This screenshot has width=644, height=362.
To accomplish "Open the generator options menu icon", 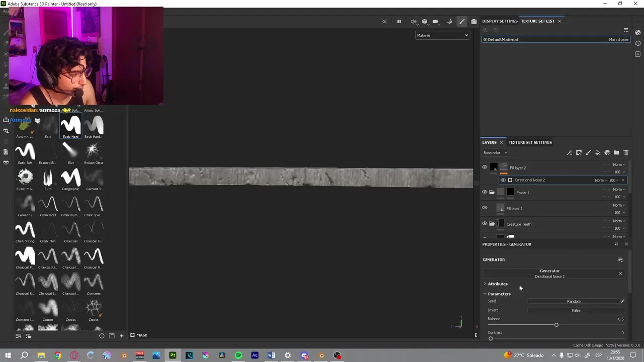I will 620,260.
